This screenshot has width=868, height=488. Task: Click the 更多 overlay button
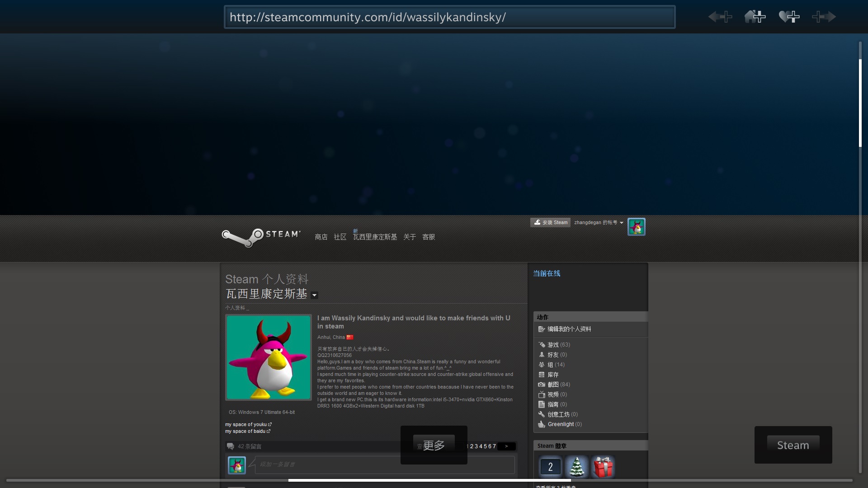[x=434, y=445]
